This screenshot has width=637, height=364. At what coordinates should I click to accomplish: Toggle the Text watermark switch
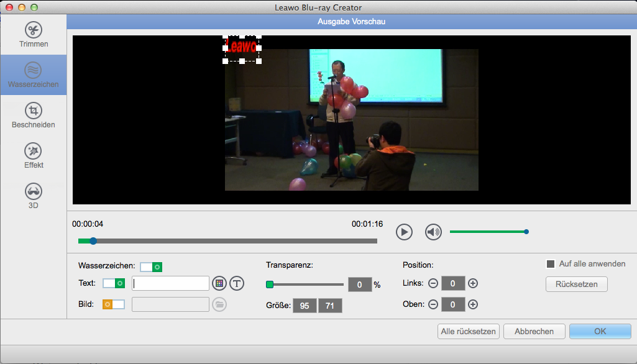click(x=114, y=283)
